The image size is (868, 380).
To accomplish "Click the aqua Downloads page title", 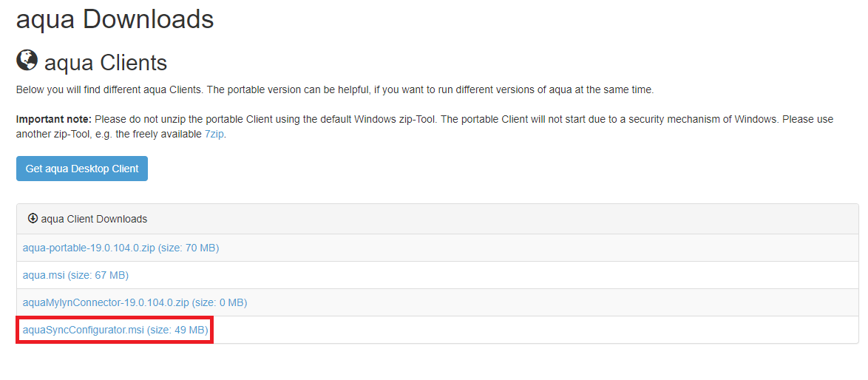I will coord(115,20).
